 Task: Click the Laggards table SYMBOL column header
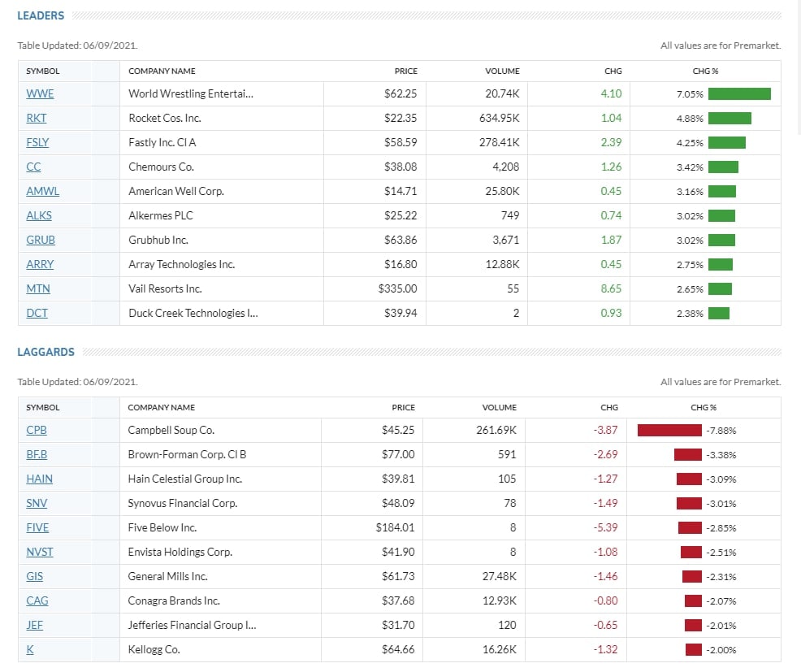(42, 407)
